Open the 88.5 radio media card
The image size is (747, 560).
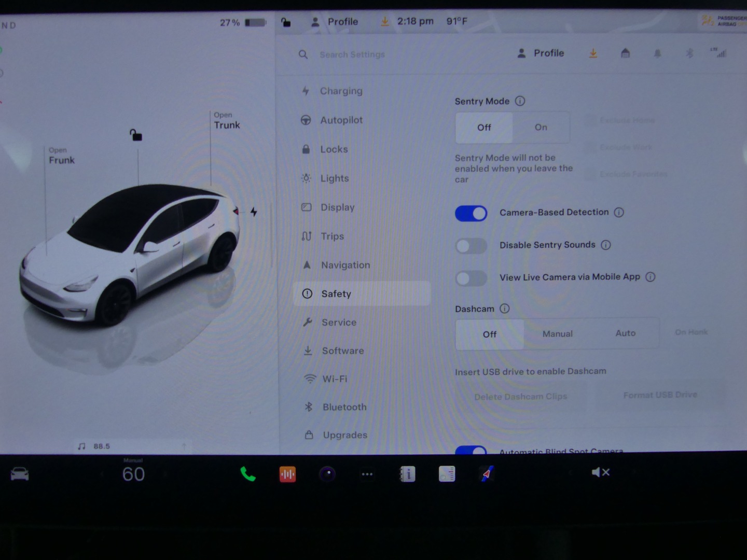pos(132,446)
